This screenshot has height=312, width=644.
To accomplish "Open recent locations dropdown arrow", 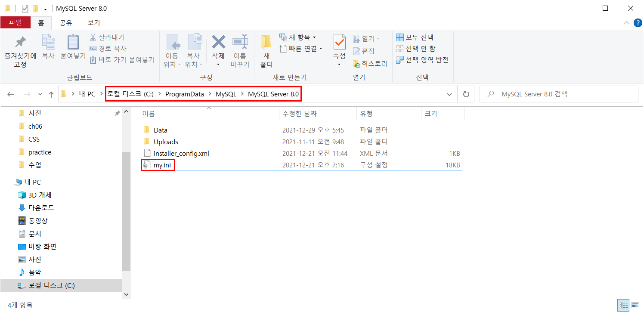I will (x=40, y=95).
